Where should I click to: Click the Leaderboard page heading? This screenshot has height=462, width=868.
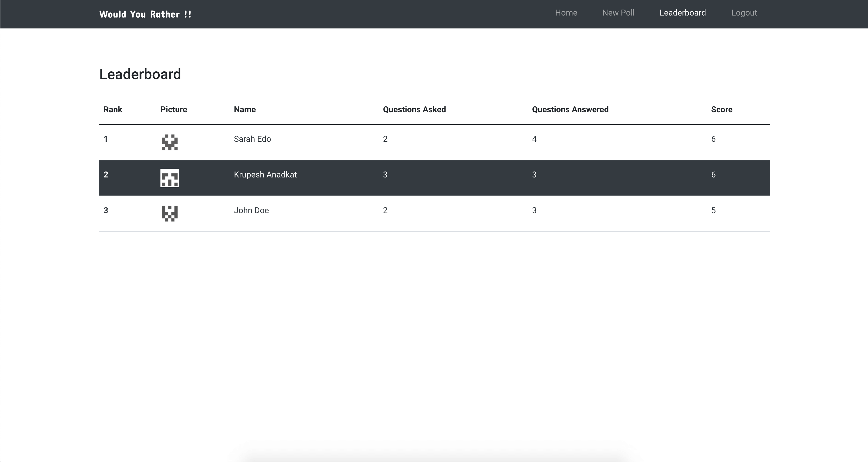[x=140, y=74]
